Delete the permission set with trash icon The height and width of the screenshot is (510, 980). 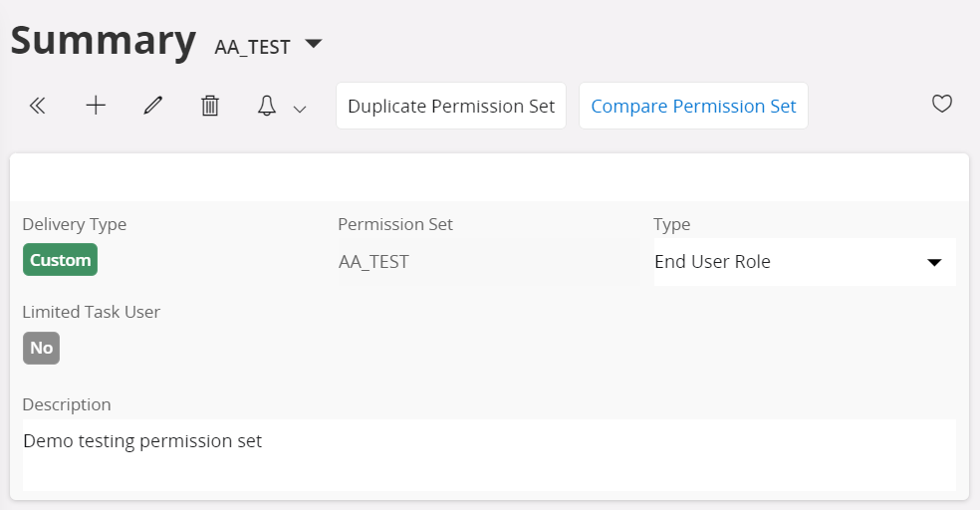coord(210,106)
